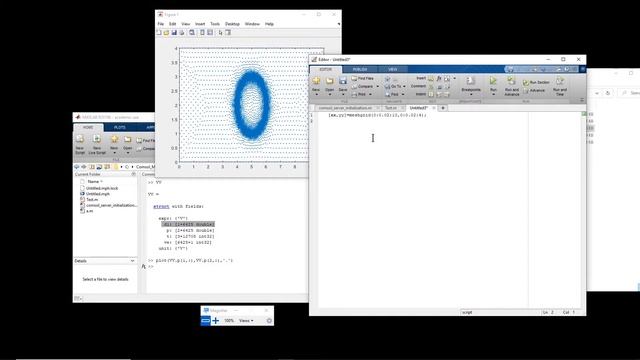Viewport: 640px width, 360px height.
Task: Open the Edit menu in the Figure 1 window
Action: pos(173,24)
